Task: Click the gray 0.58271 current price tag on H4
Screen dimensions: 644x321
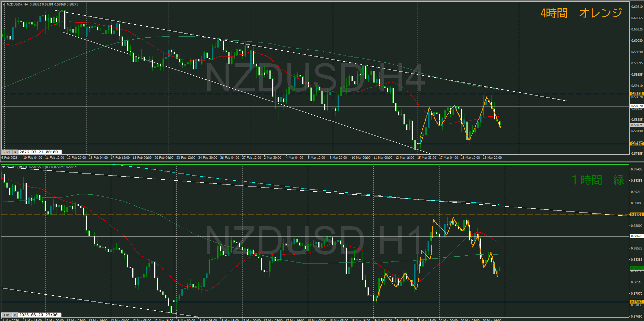Action: (x=636, y=125)
